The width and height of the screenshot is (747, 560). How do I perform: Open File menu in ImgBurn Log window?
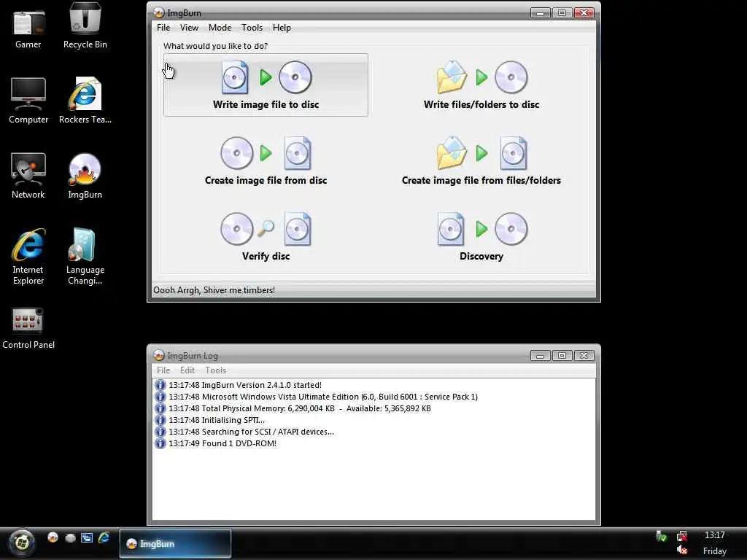point(163,370)
